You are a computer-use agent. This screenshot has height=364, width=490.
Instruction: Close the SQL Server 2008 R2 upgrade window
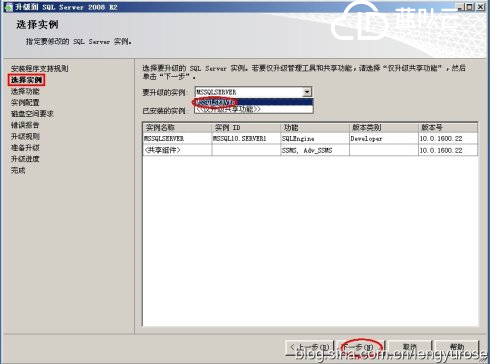480,7
